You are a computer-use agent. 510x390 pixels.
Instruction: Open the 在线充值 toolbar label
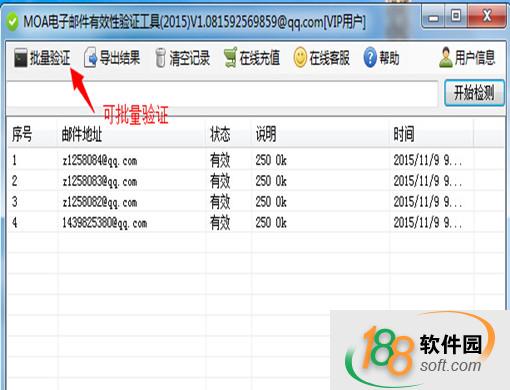coord(260,58)
